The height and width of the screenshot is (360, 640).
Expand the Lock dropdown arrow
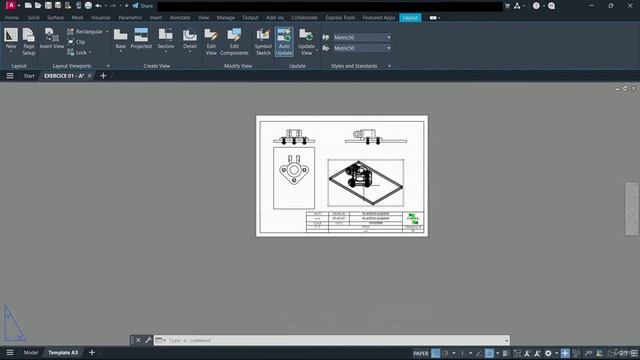90,53
